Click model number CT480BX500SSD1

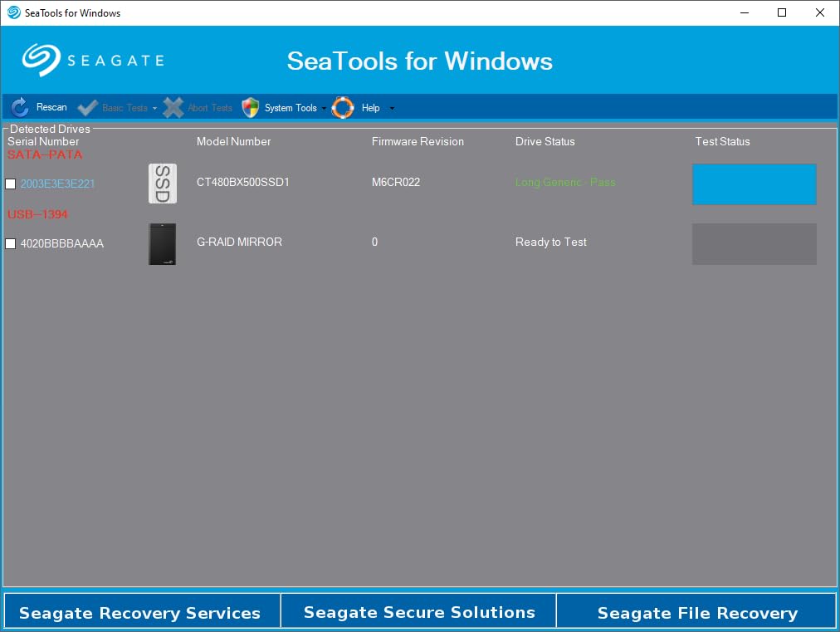242,182
